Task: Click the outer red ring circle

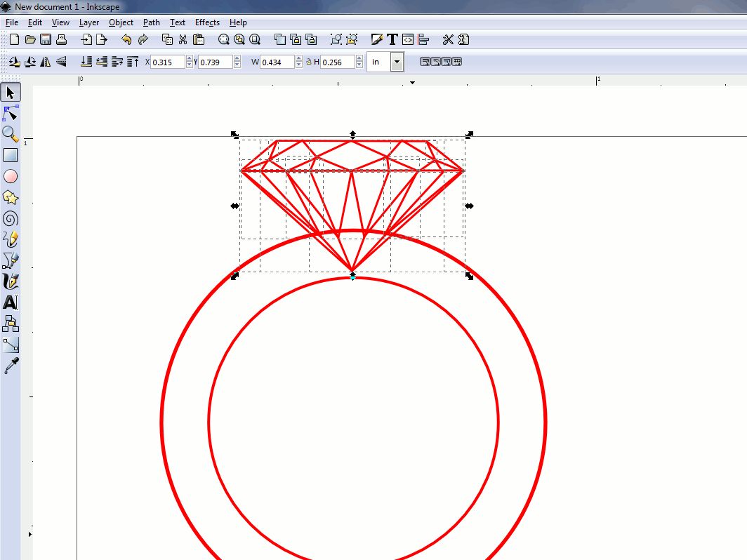Action: pyautogui.click(x=162, y=421)
